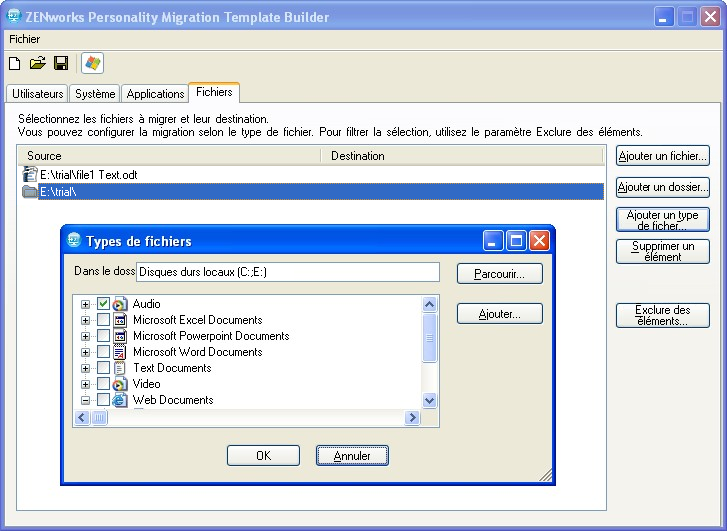Uncheck the Audio file type checkbox
The width and height of the screenshot is (727, 531).
pos(103,304)
